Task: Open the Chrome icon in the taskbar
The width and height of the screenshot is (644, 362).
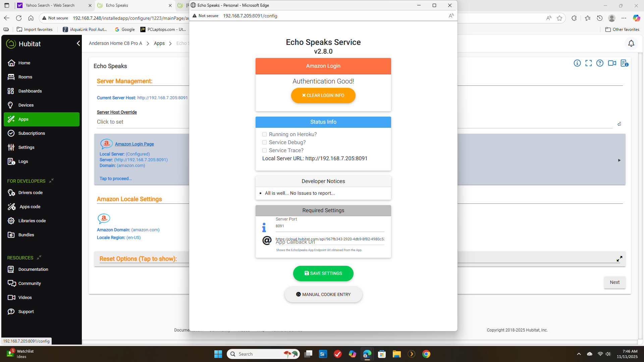Action: point(426,354)
